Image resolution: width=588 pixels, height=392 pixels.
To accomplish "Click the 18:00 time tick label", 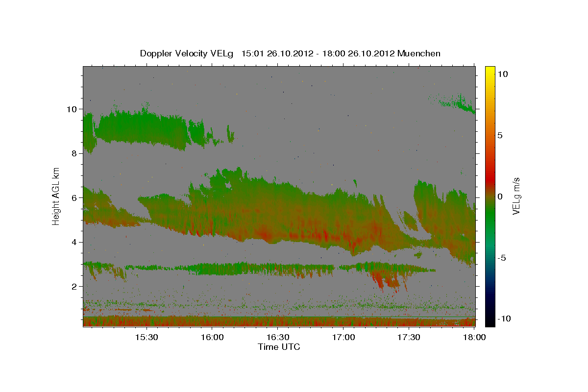I will 474,338.
